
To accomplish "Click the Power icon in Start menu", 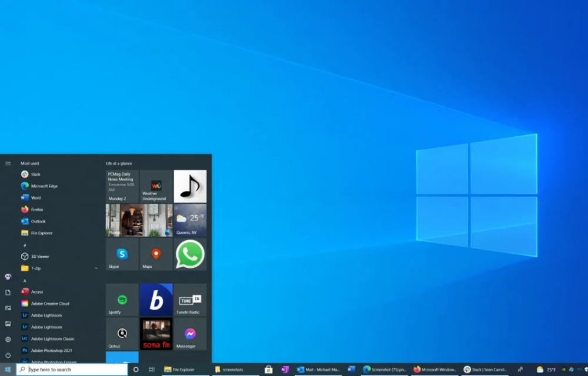I will 8,355.
